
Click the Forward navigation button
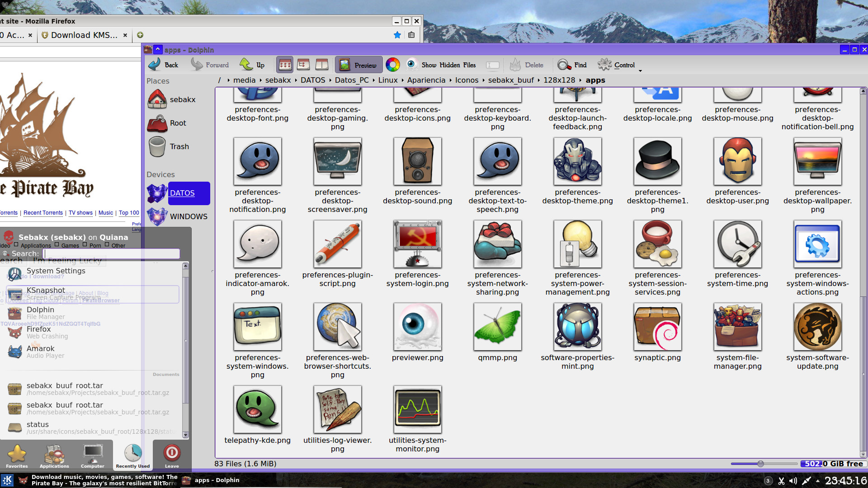(210, 65)
